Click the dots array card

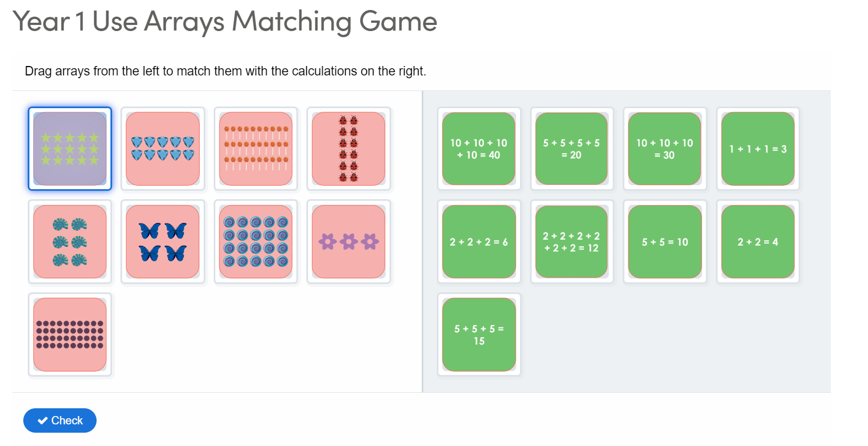69,334
